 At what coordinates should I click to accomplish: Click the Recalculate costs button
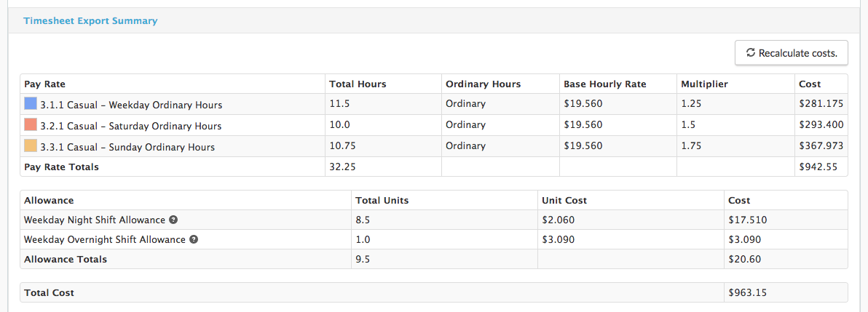[791, 53]
